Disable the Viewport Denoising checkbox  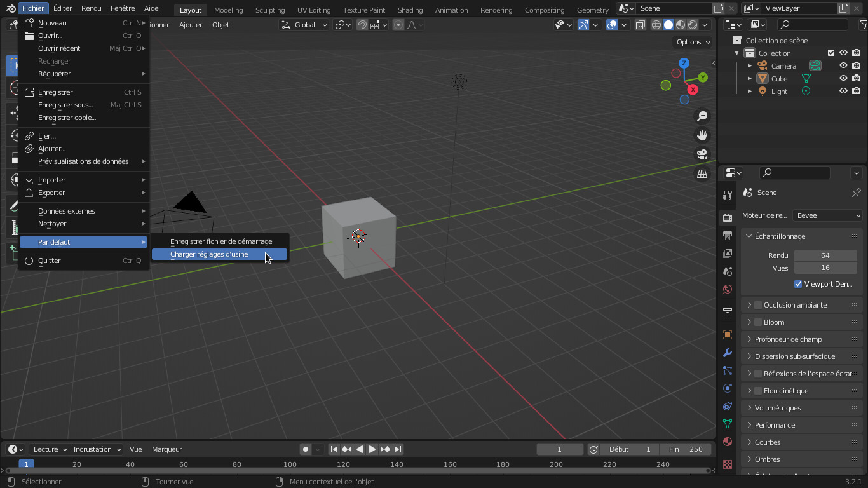pyautogui.click(x=798, y=284)
